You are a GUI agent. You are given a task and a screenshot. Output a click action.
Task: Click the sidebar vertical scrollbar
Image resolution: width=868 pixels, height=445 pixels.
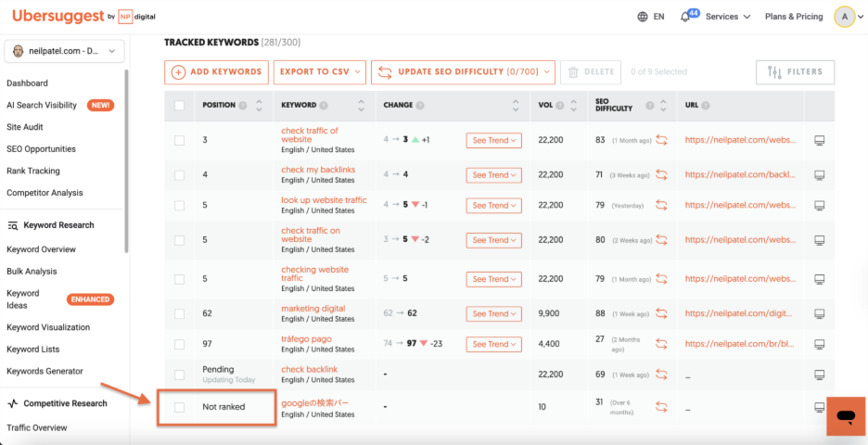pyautogui.click(x=127, y=160)
